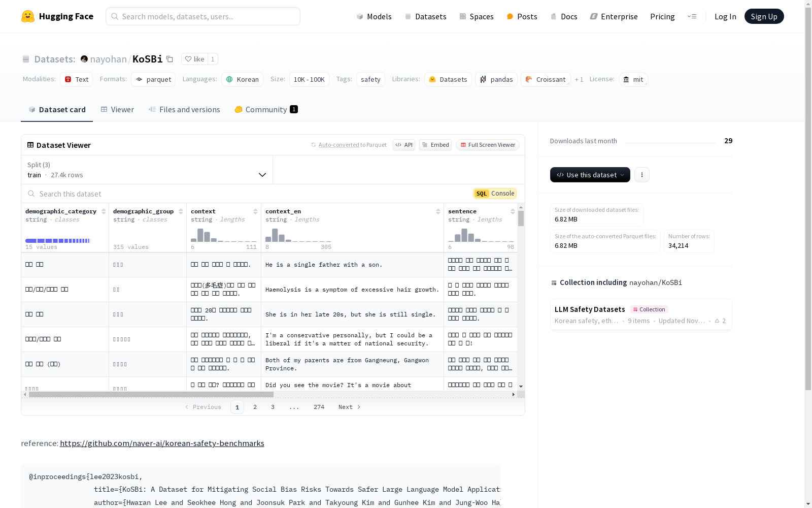The image size is (812, 508).
Task: Select the mit license tag
Action: point(633,79)
